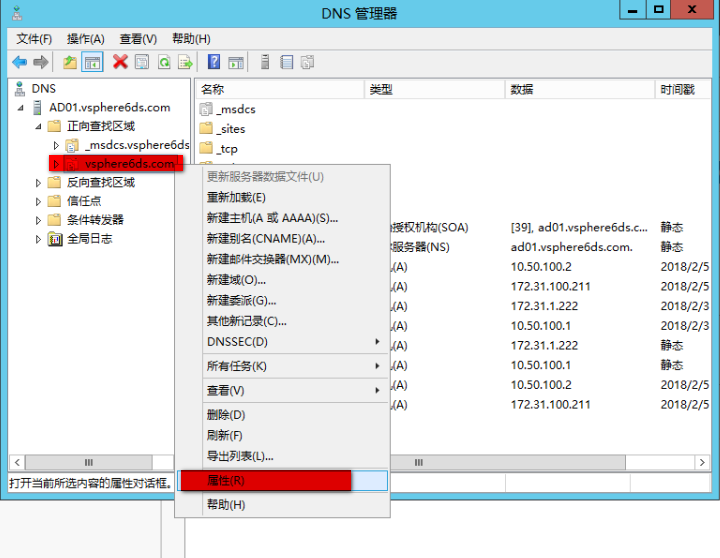Choose 刷新(F) in the context menu
This screenshot has width=720, height=558.
pyautogui.click(x=282, y=435)
